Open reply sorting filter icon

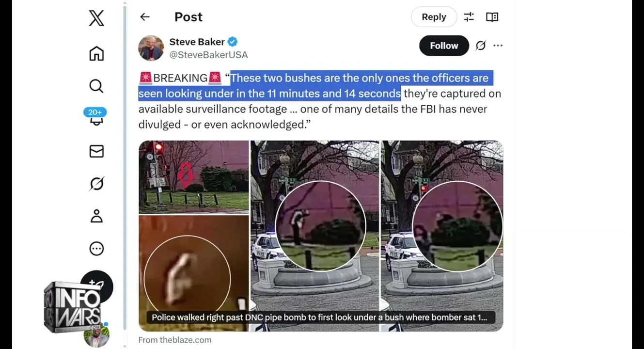pos(469,17)
